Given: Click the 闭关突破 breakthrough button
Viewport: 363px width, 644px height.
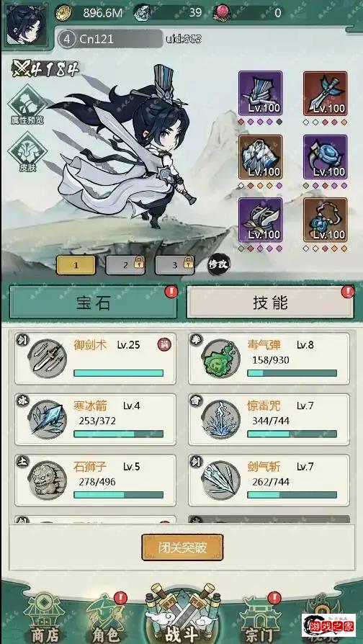Looking at the screenshot, I should coord(182,547).
